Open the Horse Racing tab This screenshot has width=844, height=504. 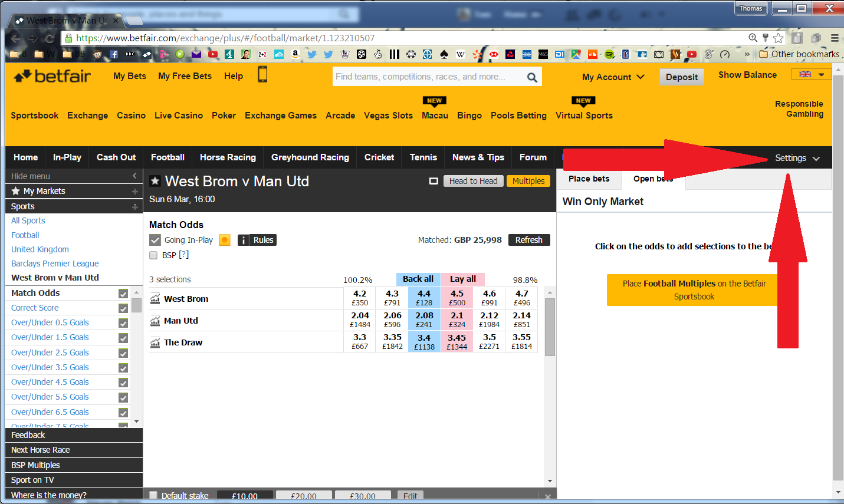click(228, 157)
